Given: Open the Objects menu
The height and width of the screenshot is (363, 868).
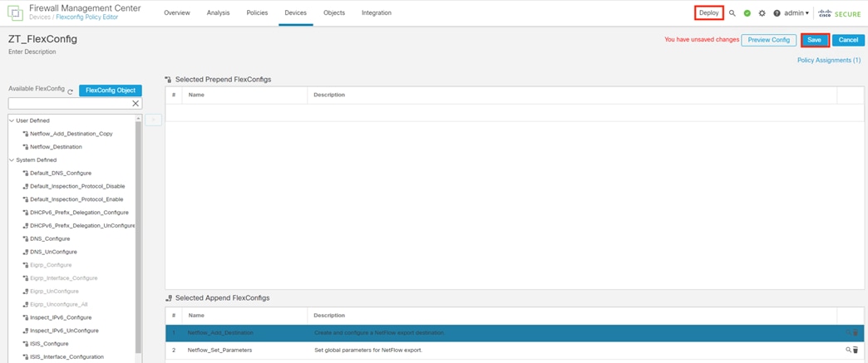Looking at the screenshot, I should point(334,12).
